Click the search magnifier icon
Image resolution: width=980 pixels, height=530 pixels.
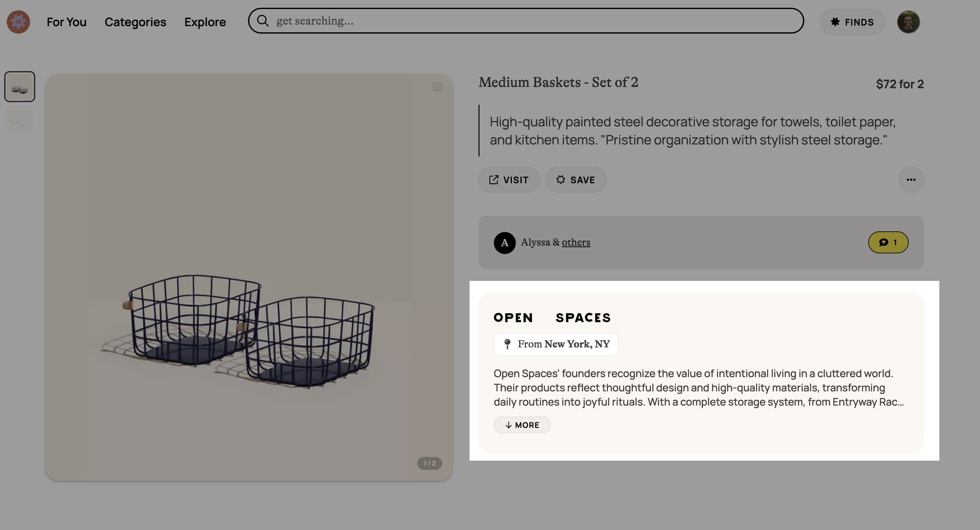coord(263,21)
